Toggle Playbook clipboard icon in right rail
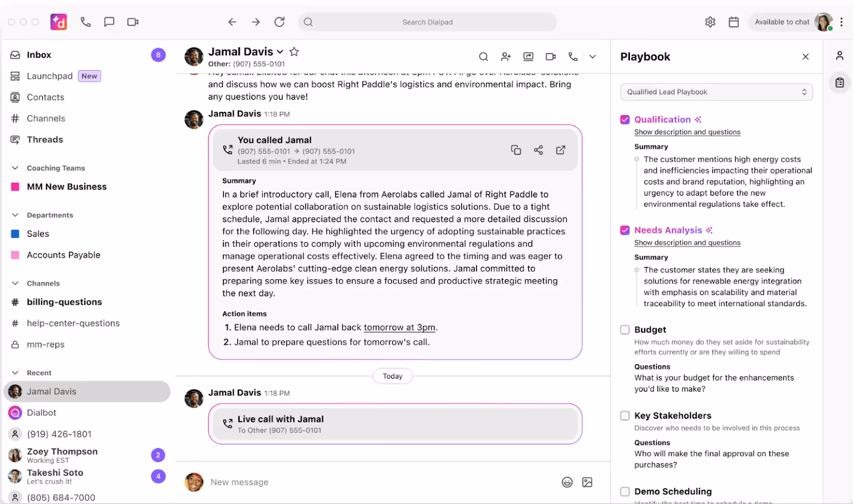This screenshot has height=504, width=853. [840, 83]
